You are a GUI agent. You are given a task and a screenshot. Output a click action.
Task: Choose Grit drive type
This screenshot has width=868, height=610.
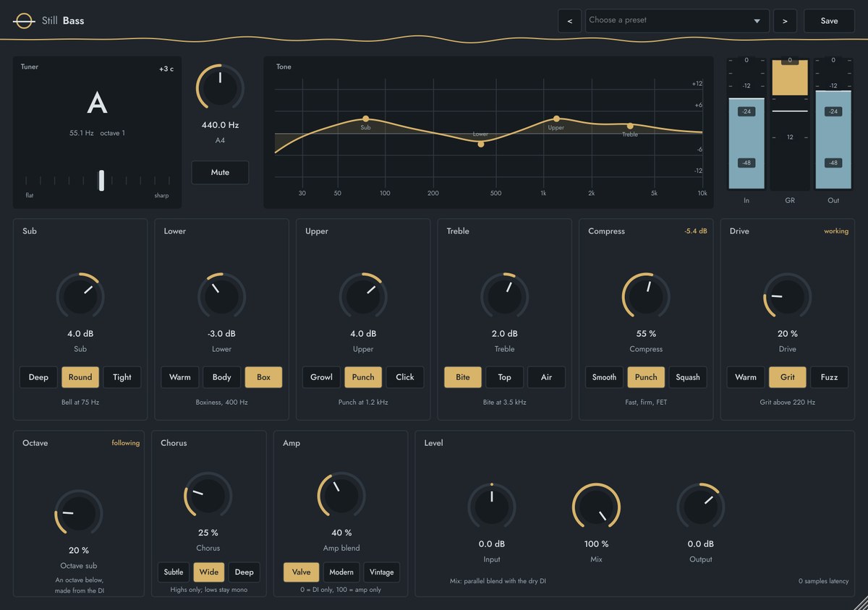point(788,377)
